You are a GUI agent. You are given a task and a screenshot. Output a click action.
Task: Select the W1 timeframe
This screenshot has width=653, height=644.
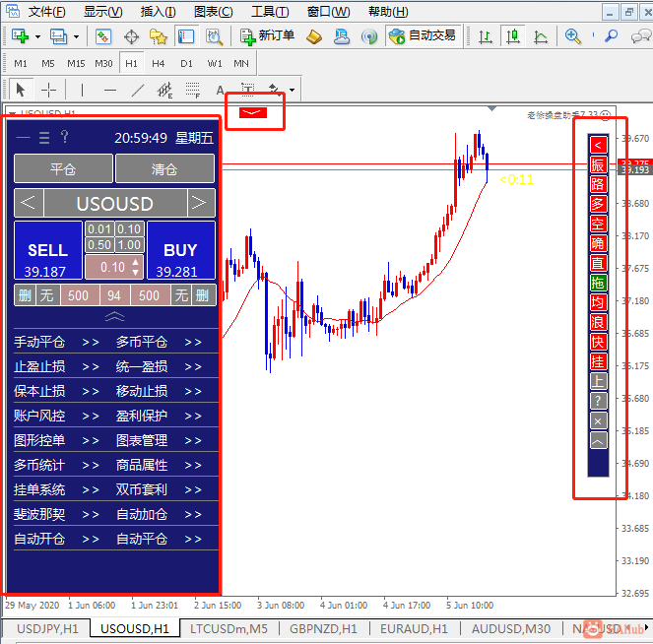coord(215,64)
